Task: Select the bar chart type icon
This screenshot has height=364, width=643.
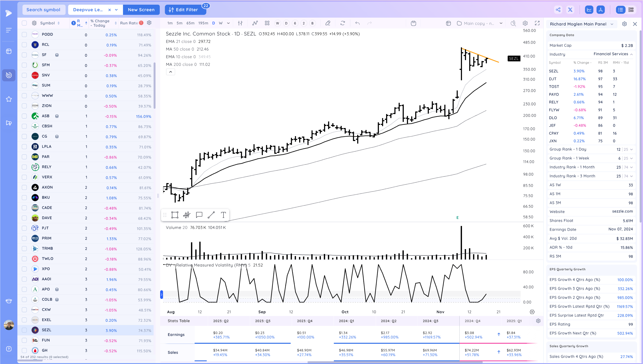Action: [x=240, y=23]
